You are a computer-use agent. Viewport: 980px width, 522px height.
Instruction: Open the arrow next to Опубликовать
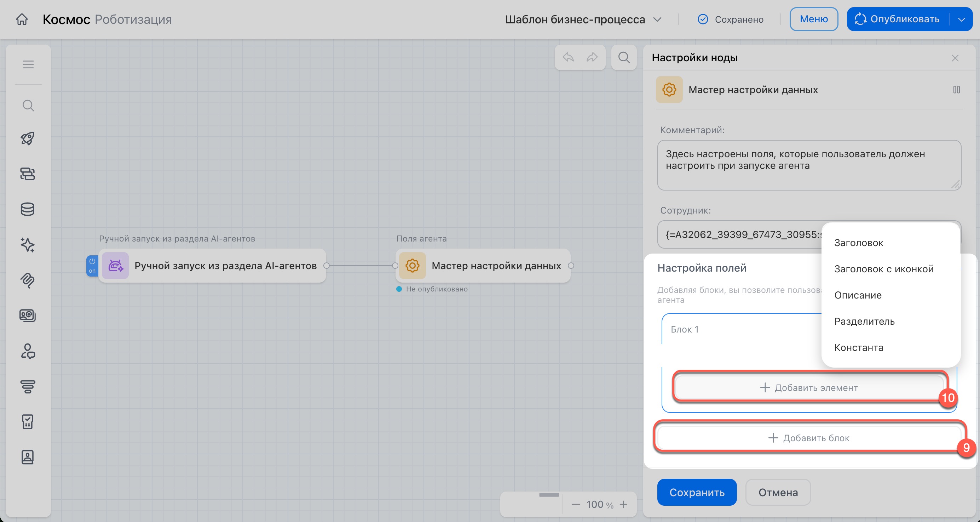(x=961, y=19)
